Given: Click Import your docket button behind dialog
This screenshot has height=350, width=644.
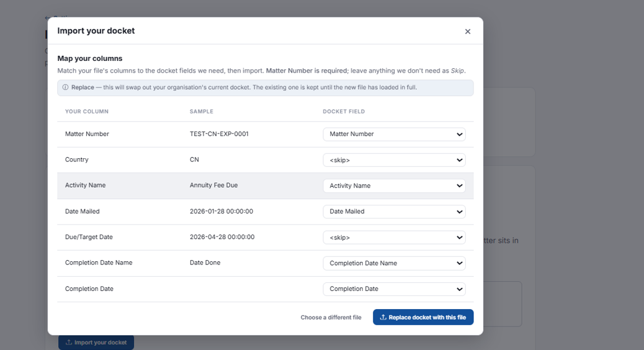Looking at the screenshot, I should 96,342.
